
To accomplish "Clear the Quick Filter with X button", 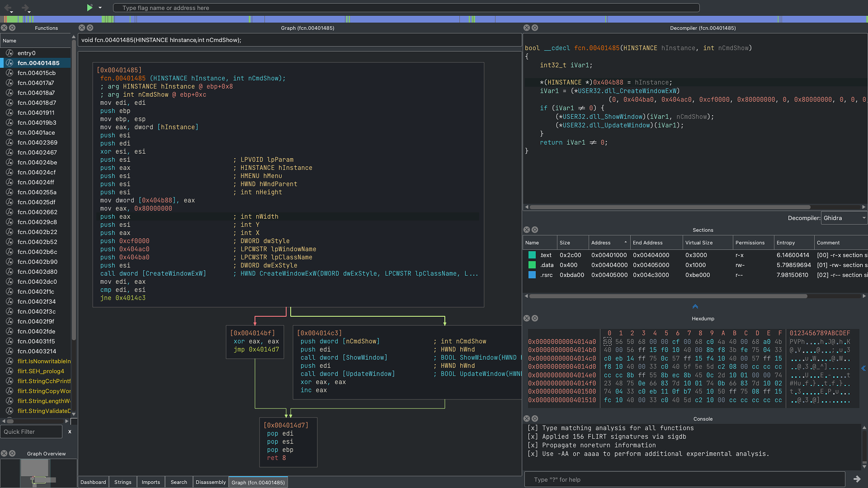I will pos(70,432).
